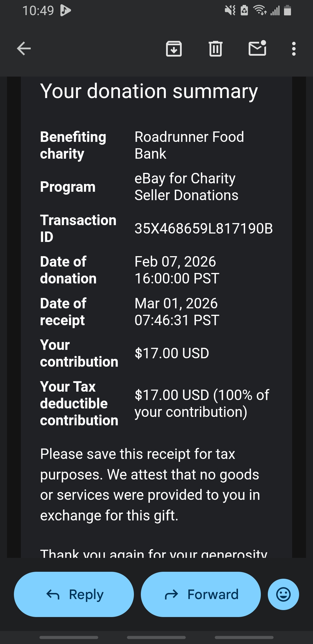Tap the back arrow icon
This screenshot has height=644, width=313.
24,48
